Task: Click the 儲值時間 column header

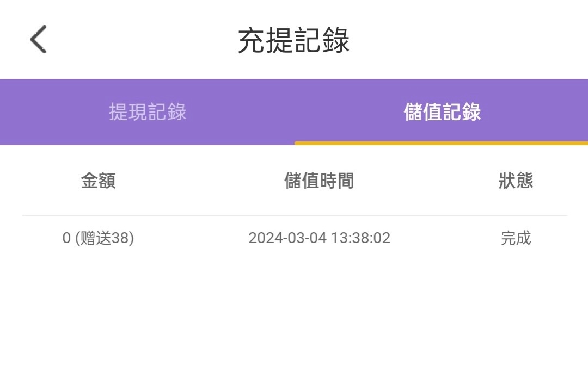Action: tap(319, 181)
